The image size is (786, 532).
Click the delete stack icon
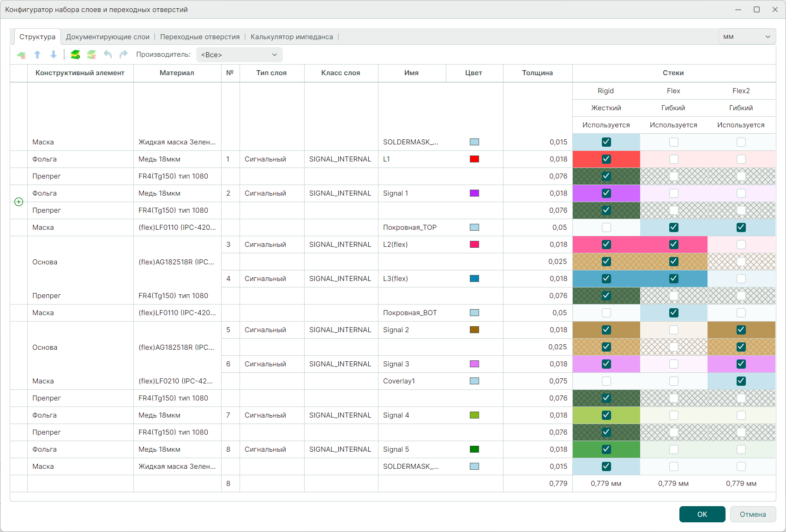pos(91,55)
